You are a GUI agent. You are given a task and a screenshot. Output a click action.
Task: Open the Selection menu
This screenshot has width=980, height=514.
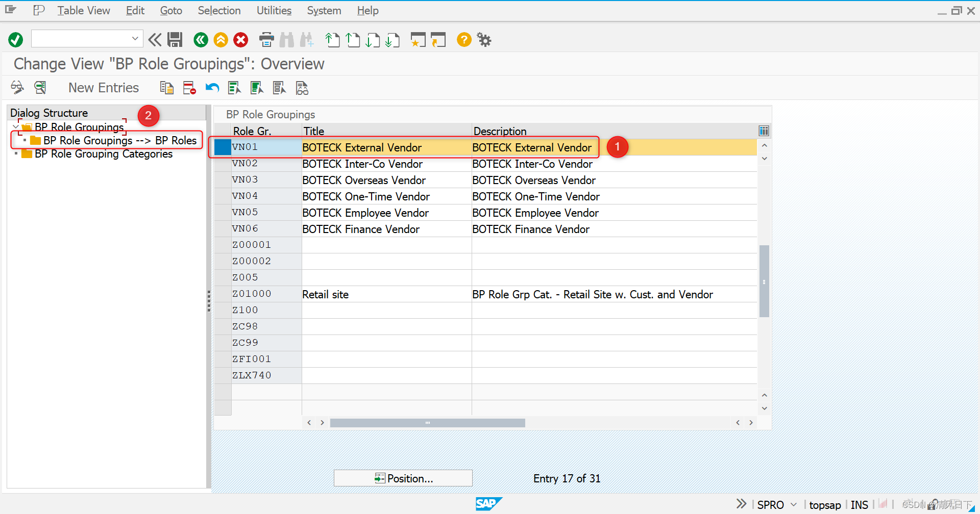(219, 10)
